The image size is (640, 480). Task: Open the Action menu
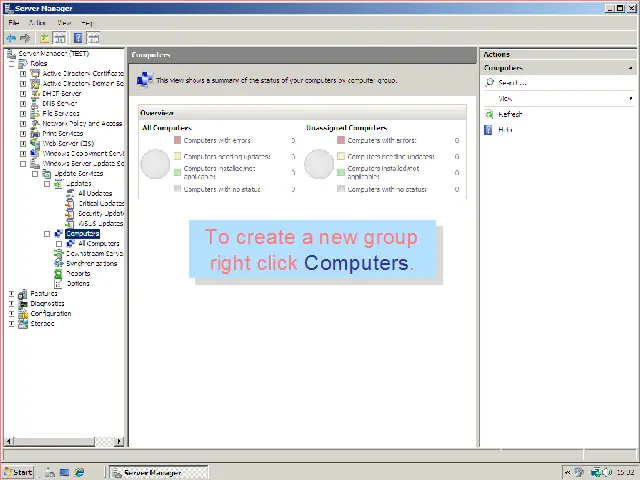tap(37, 23)
